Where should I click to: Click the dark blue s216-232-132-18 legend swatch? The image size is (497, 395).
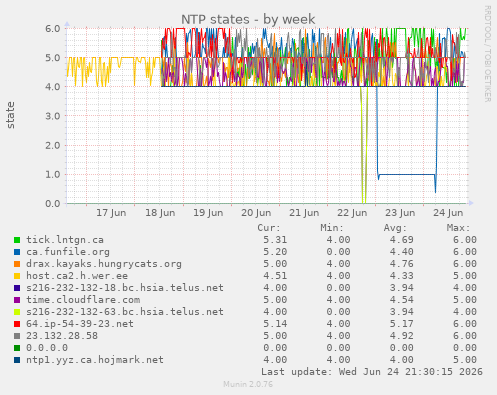pyautogui.click(x=17, y=288)
